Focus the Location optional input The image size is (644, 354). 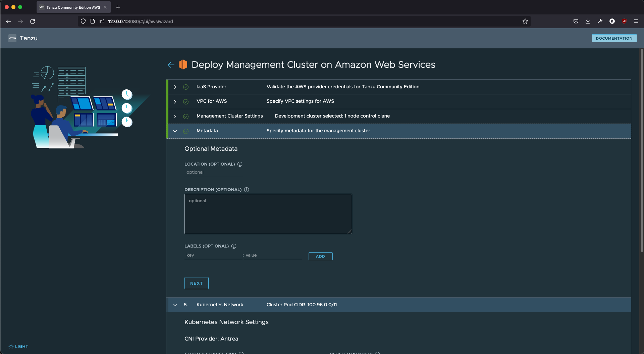213,172
